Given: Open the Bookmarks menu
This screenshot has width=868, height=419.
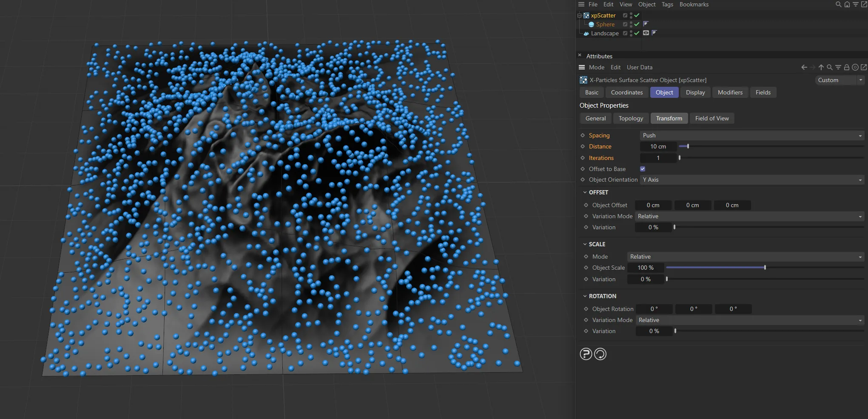Looking at the screenshot, I should point(694,4).
